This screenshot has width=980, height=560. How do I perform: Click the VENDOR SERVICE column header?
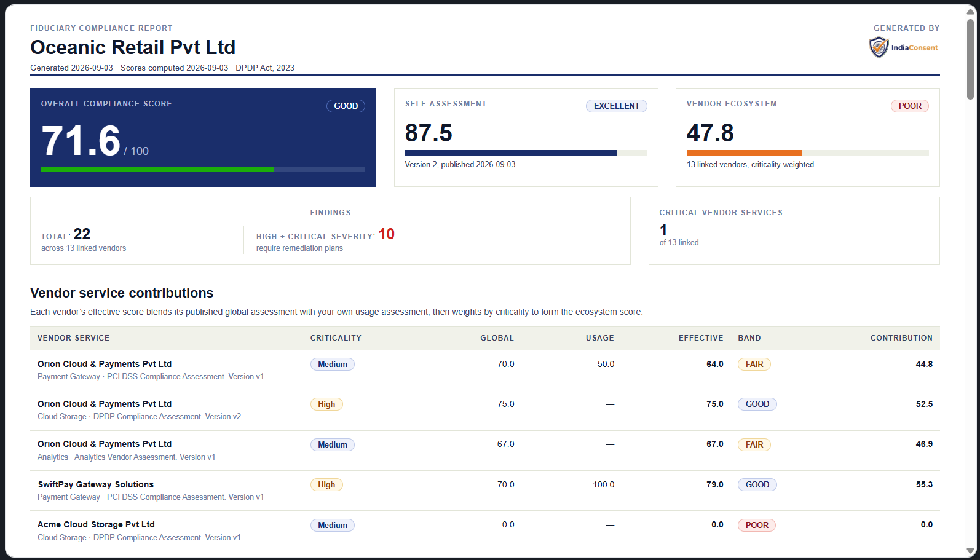tap(73, 338)
